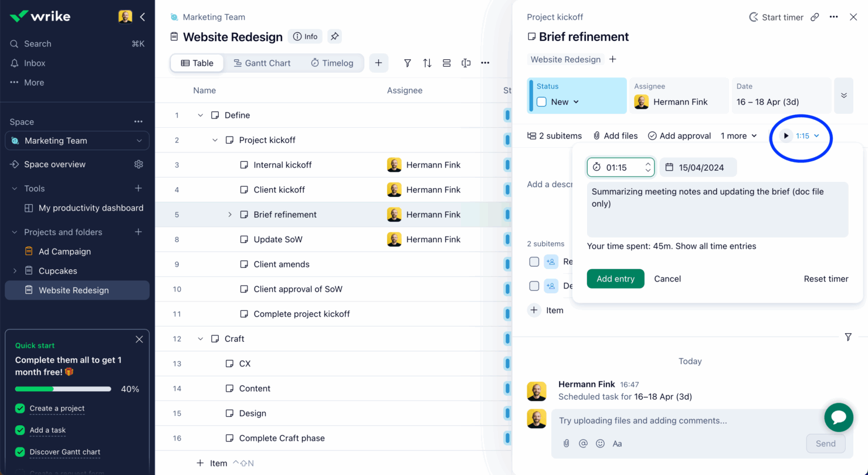Screen dimensions: 868x475
Task: Open the row grouping icon
Action: [446, 63]
